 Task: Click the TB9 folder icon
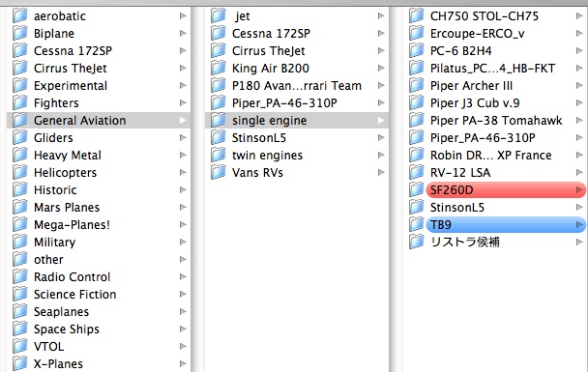click(x=416, y=224)
